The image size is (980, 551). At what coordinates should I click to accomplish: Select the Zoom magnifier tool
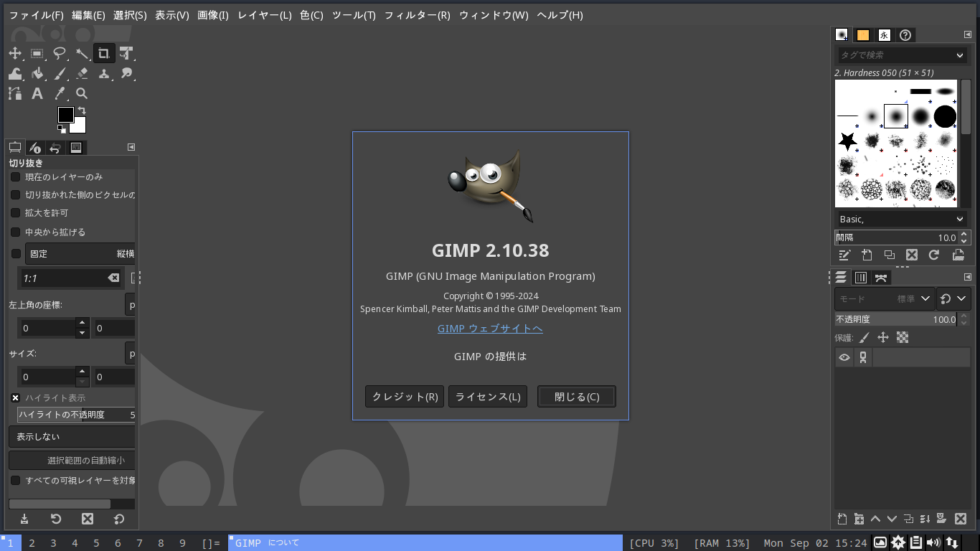pyautogui.click(x=82, y=93)
